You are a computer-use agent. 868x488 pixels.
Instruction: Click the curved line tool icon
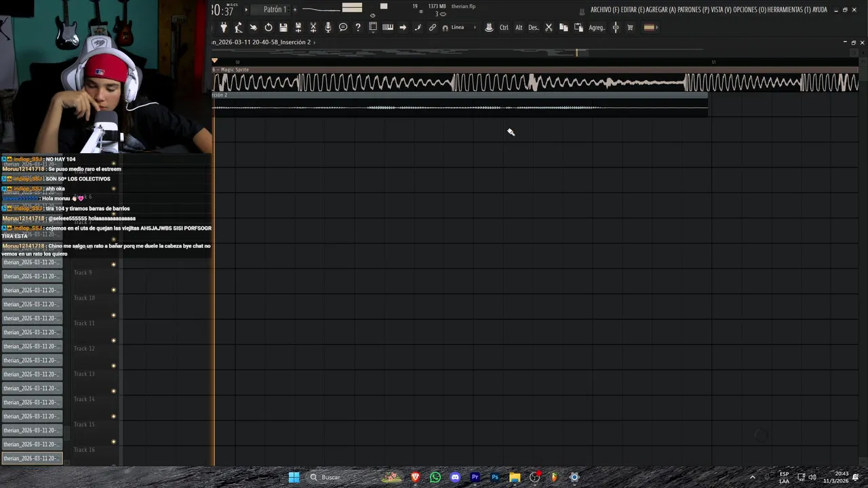tap(418, 27)
